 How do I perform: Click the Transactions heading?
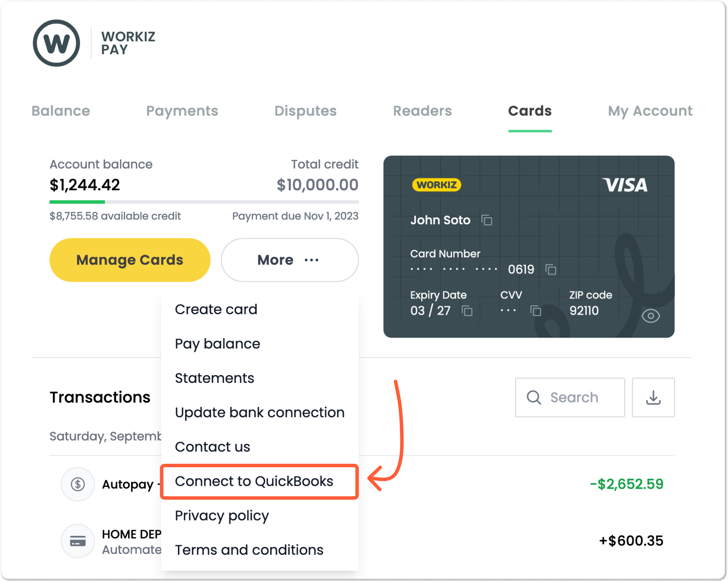click(100, 398)
